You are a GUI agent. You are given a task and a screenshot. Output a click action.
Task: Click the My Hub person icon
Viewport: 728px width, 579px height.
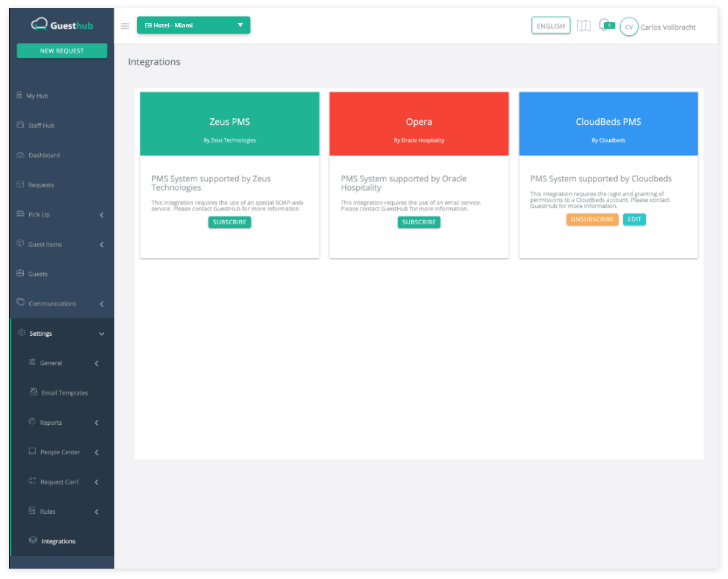pyautogui.click(x=19, y=95)
